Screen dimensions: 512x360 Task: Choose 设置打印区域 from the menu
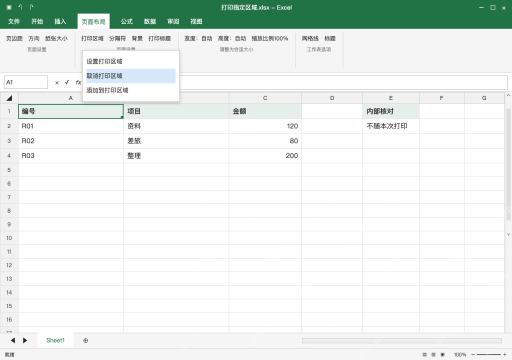tap(131, 61)
